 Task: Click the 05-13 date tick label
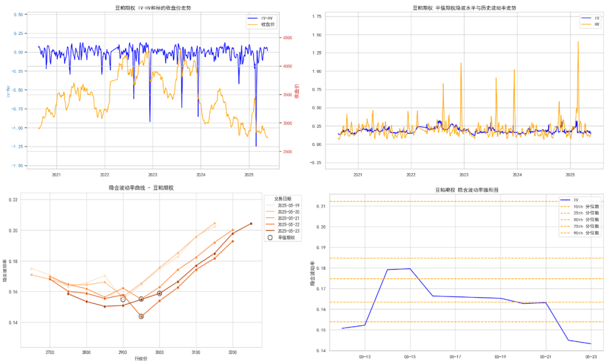click(364, 357)
